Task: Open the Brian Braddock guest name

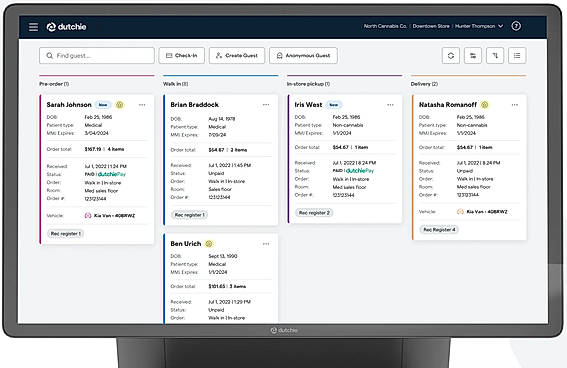Action: (x=195, y=105)
